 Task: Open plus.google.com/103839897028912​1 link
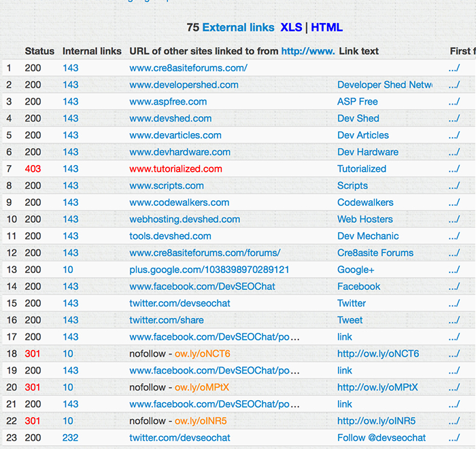click(209, 270)
